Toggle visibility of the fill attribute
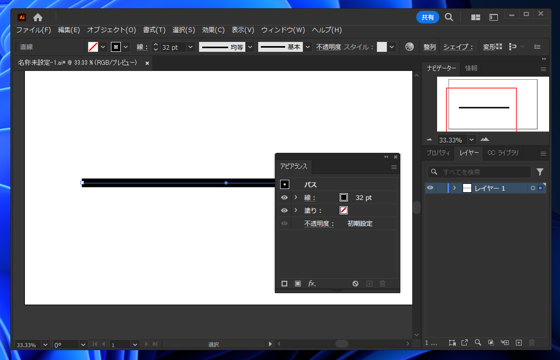 point(284,211)
